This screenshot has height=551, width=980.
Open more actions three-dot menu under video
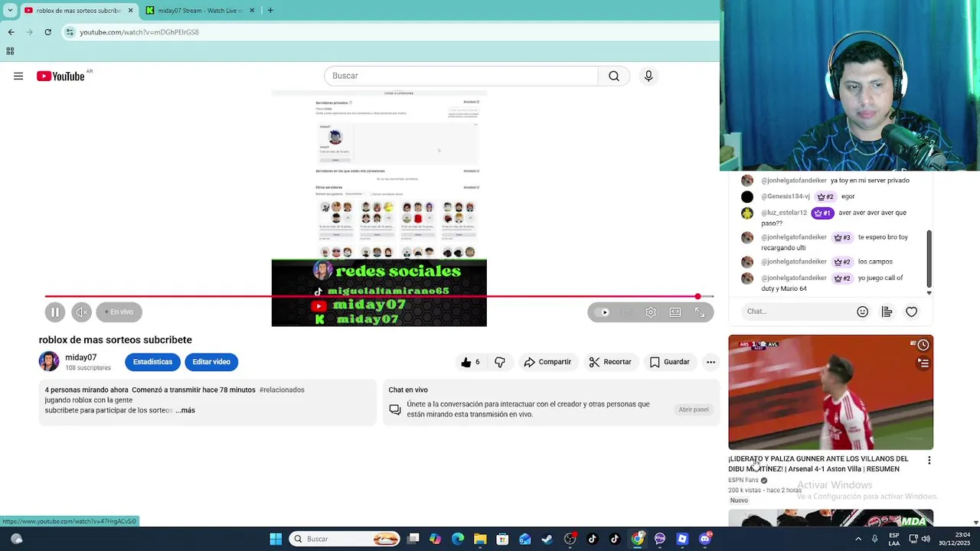coord(710,362)
